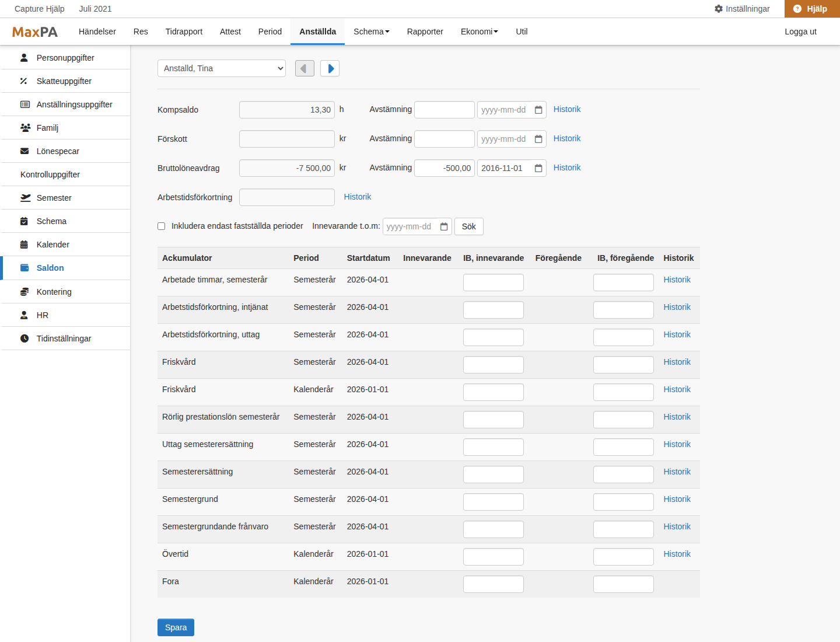Click IB, föregående field for Fora row

pyautogui.click(x=624, y=584)
